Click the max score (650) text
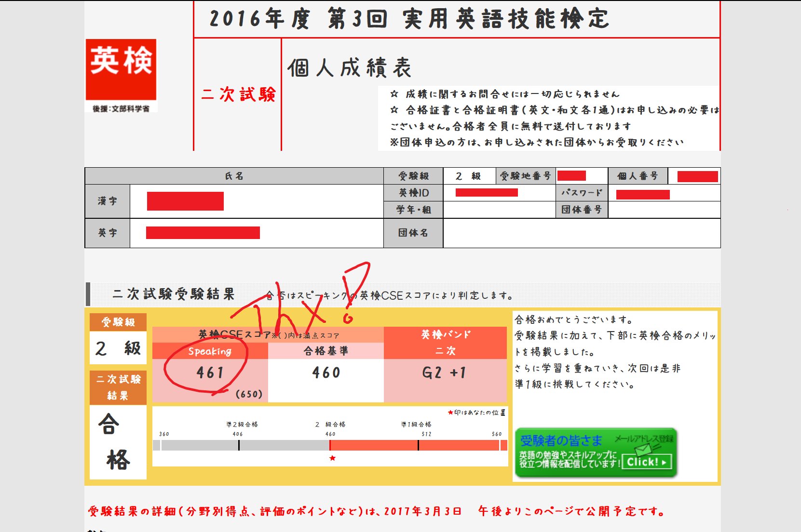Screen dimensions: 801x532 click(x=249, y=394)
